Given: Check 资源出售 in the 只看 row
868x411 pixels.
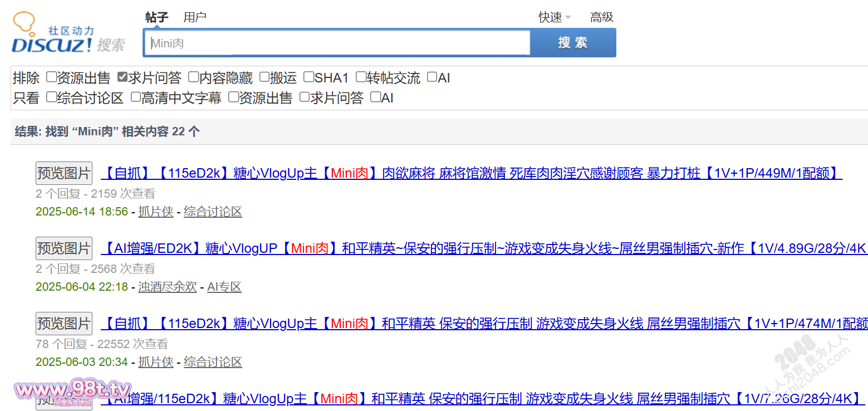Looking at the screenshot, I should 233,97.
